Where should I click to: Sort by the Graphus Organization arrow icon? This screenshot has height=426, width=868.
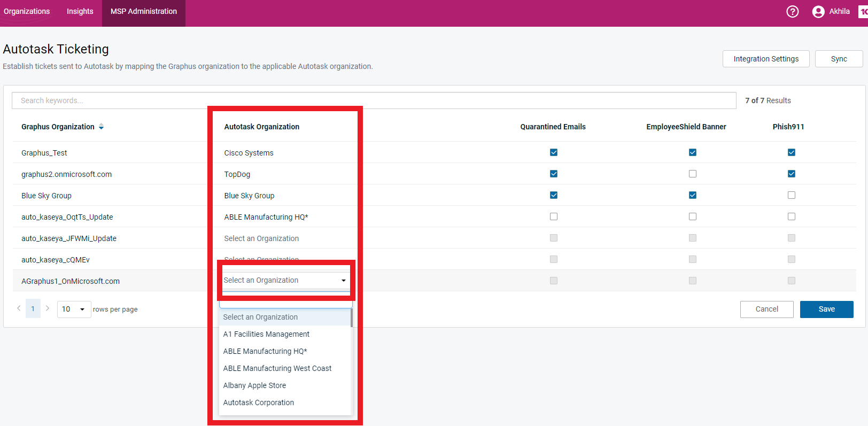[101, 127]
